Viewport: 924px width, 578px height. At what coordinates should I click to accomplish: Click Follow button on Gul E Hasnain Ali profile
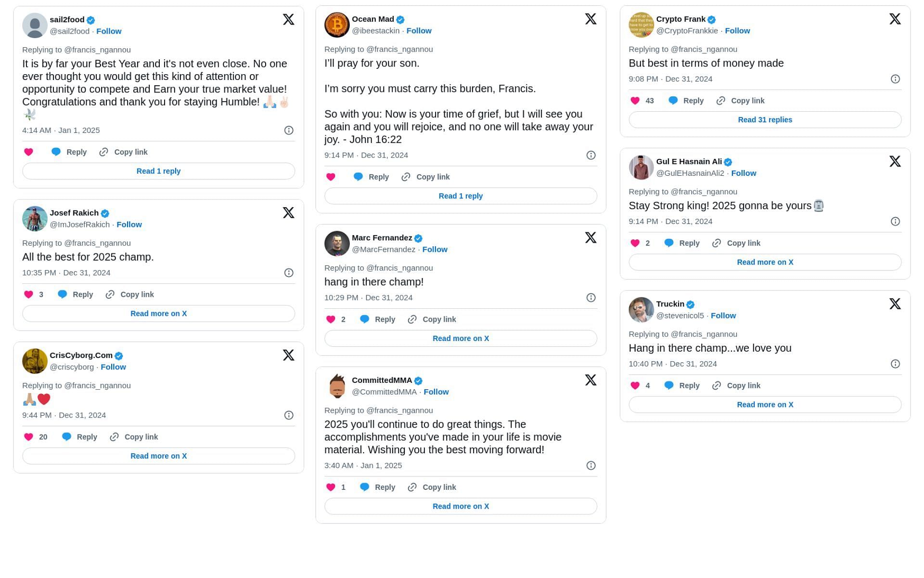click(x=744, y=172)
